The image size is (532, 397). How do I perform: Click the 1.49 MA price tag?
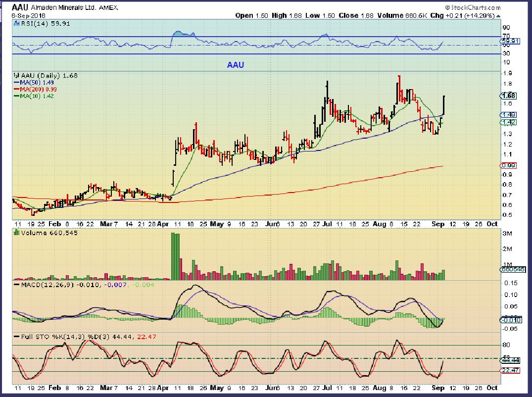[509, 115]
